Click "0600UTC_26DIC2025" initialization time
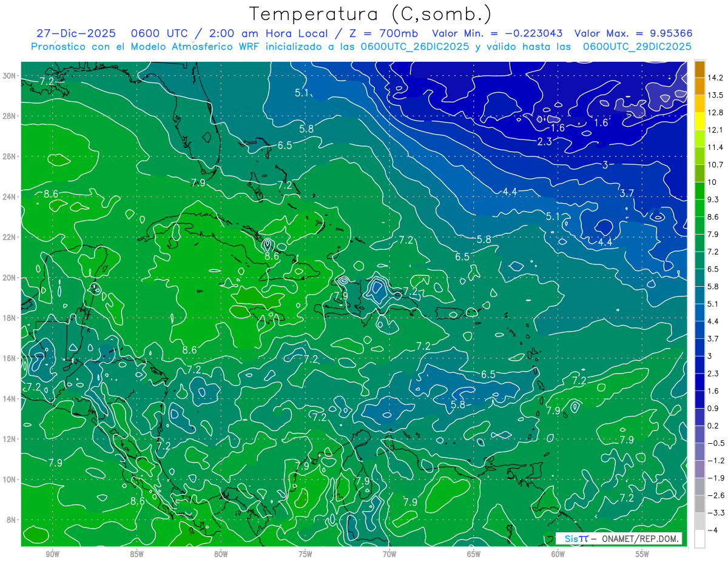The height and width of the screenshot is (562, 728). tap(415, 47)
